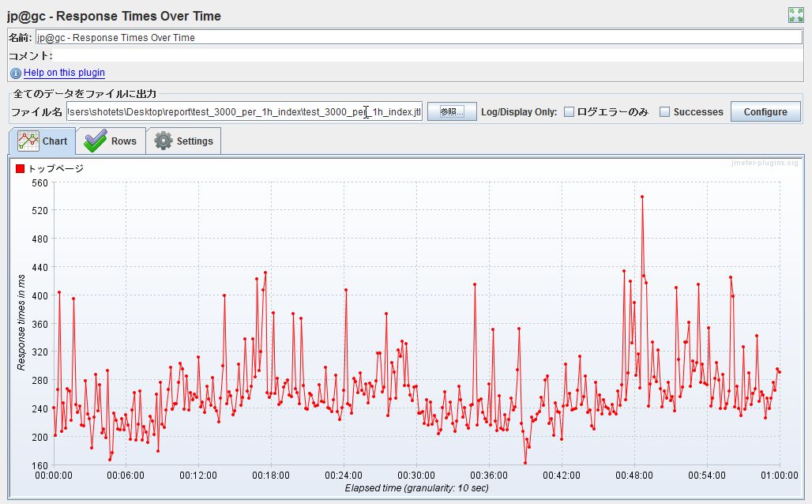812x504 pixels.
Task: Click the gear icon on the Settings tab
Action: click(x=163, y=141)
